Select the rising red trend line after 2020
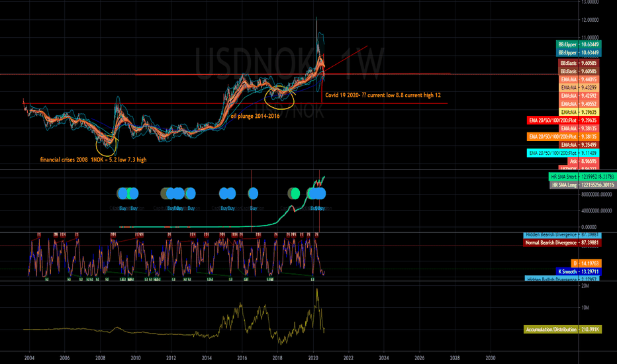This screenshot has height=364, width=617. (346, 58)
